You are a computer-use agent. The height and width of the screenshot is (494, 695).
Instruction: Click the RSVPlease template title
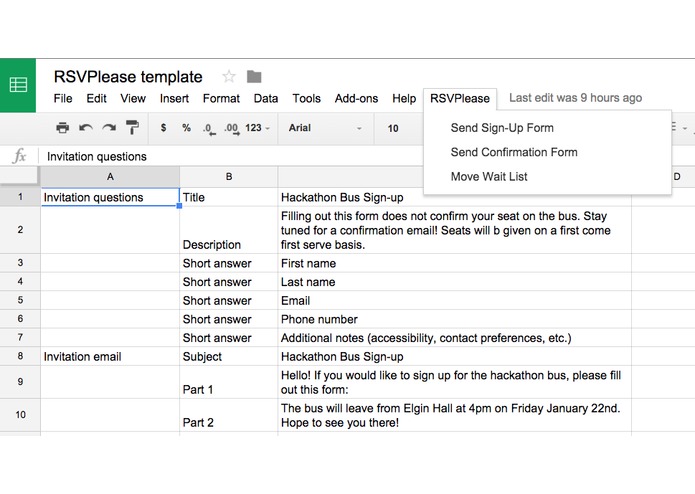pos(128,77)
